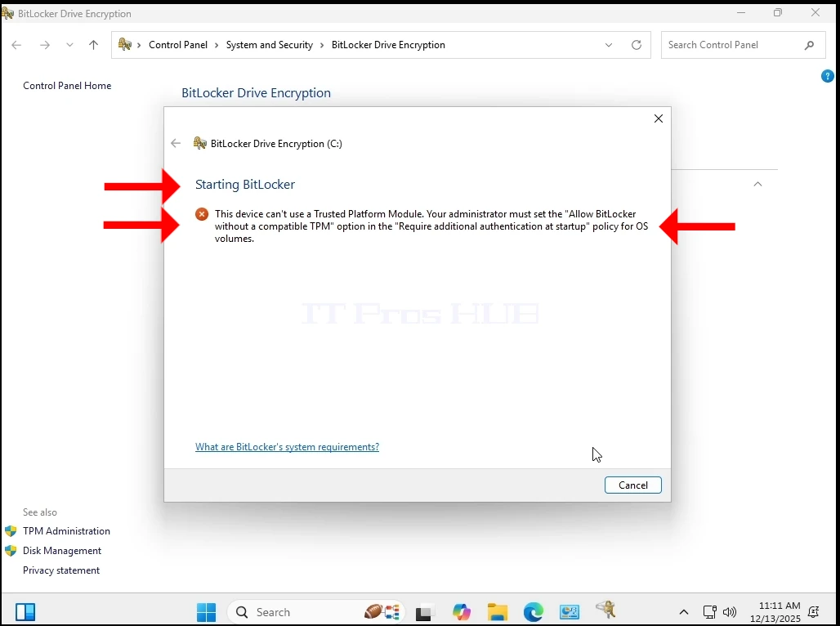Click the 'See also' label in sidebar
The height and width of the screenshot is (626, 840).
click(40, 512)
